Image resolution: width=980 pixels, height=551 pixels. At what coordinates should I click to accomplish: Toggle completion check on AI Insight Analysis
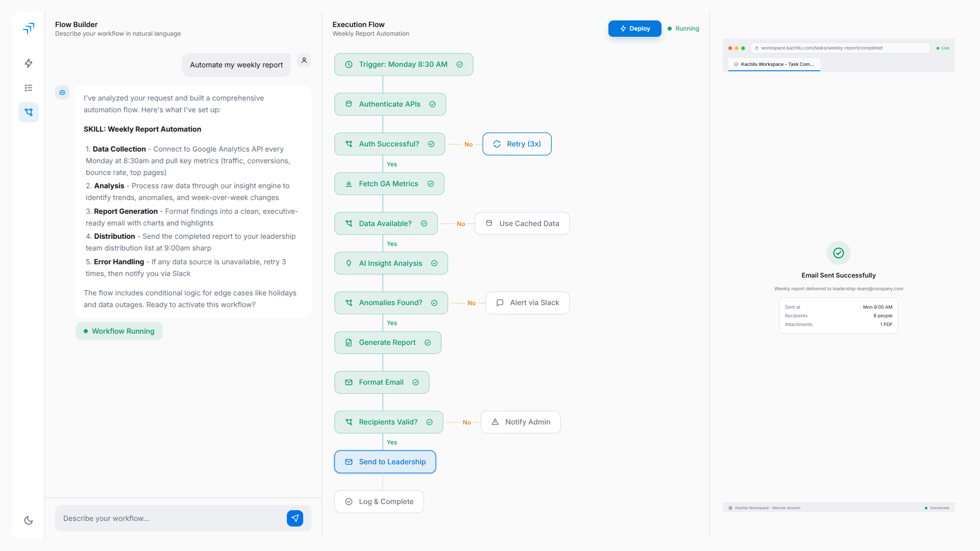point(434,263)
